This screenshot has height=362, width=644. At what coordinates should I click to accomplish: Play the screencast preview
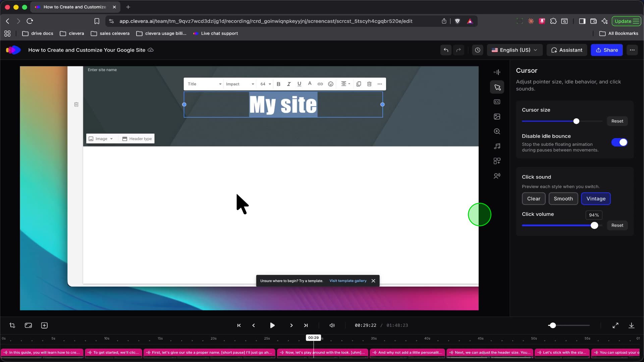click(x=272, y=325)
